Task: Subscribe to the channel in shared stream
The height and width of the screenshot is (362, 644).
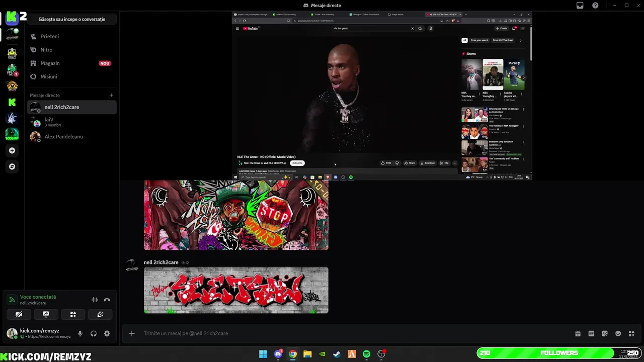Action: click(x=297, y=163)
